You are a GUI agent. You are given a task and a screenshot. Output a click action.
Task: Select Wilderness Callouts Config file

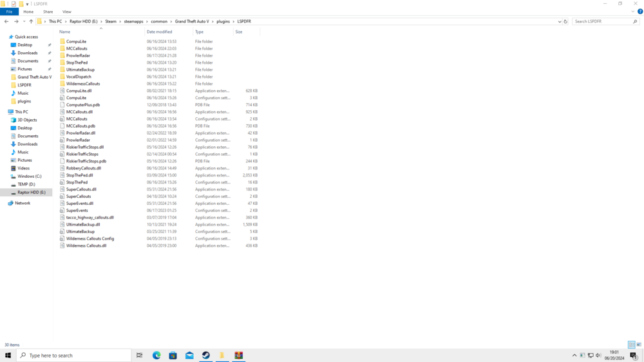pos(90,239)
